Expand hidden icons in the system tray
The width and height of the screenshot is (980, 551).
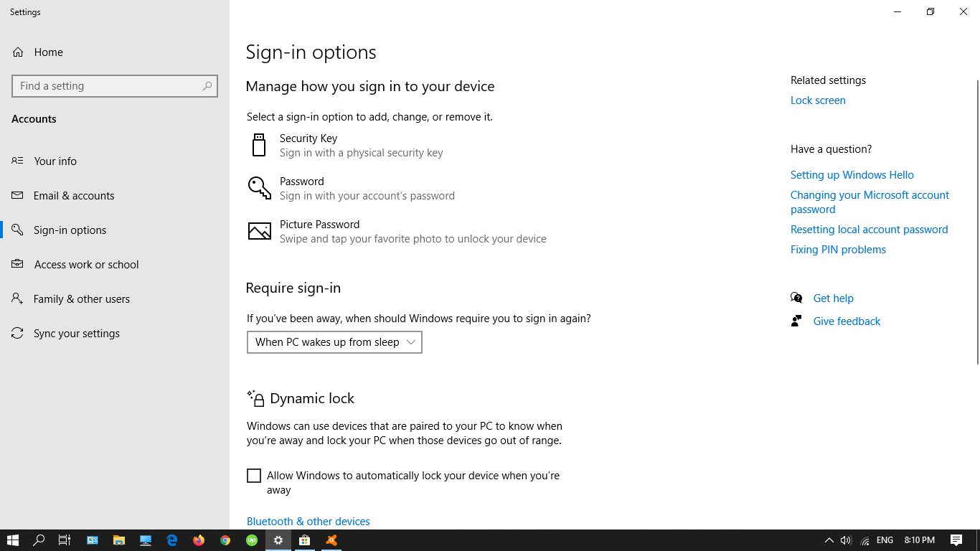point(829,540)
